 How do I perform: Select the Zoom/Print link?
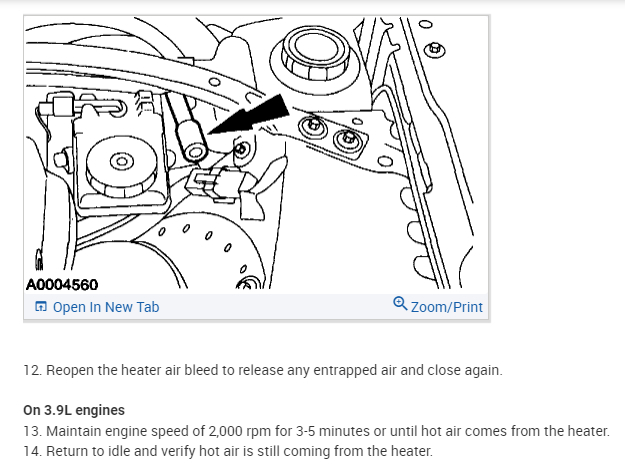[x=438, y=306]
